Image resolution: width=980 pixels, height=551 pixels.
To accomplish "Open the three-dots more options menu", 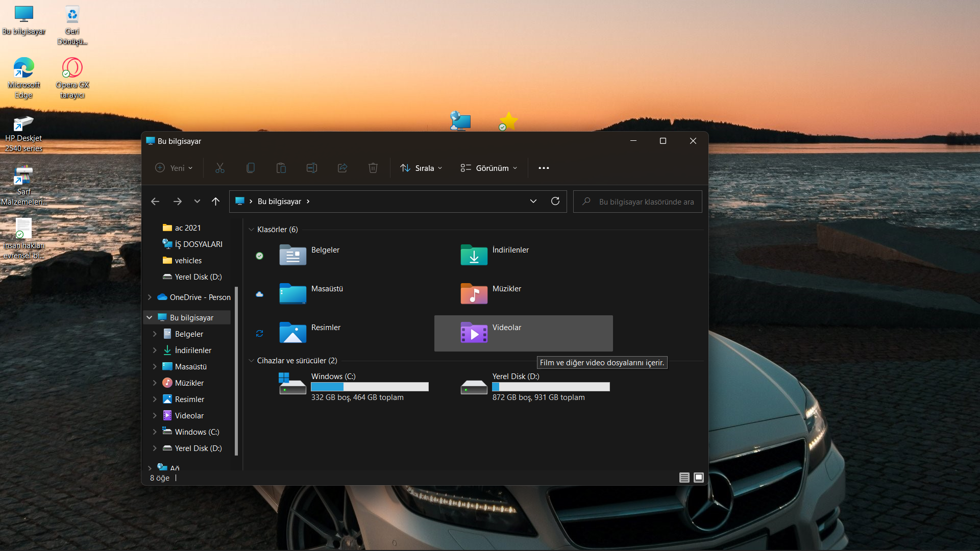I will (544, 168).
